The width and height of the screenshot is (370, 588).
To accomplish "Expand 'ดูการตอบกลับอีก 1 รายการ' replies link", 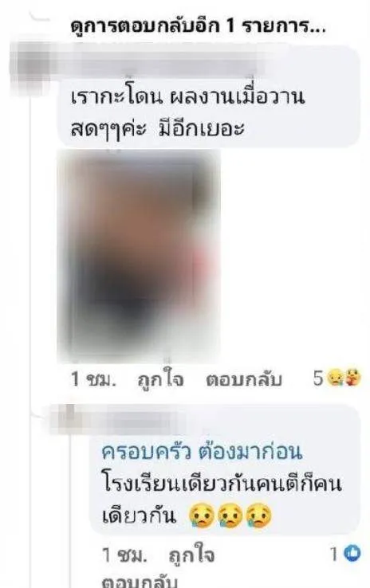I will [x=198, y=28].
